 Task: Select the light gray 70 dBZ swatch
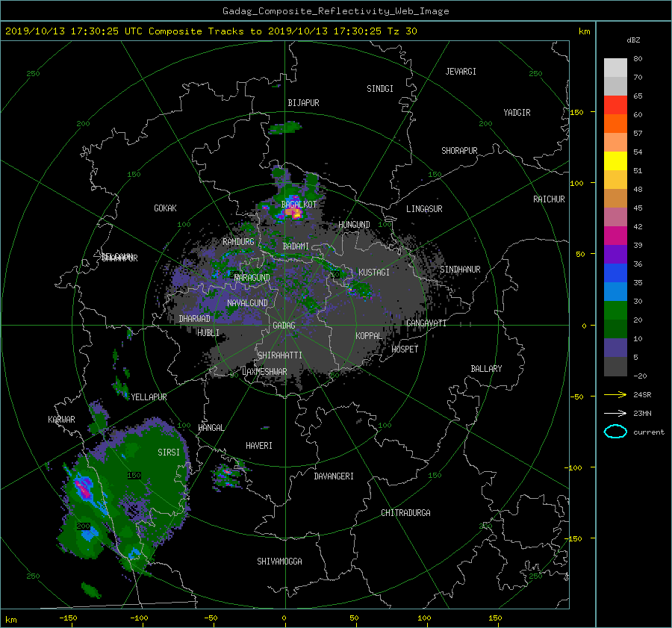point(615,68)
